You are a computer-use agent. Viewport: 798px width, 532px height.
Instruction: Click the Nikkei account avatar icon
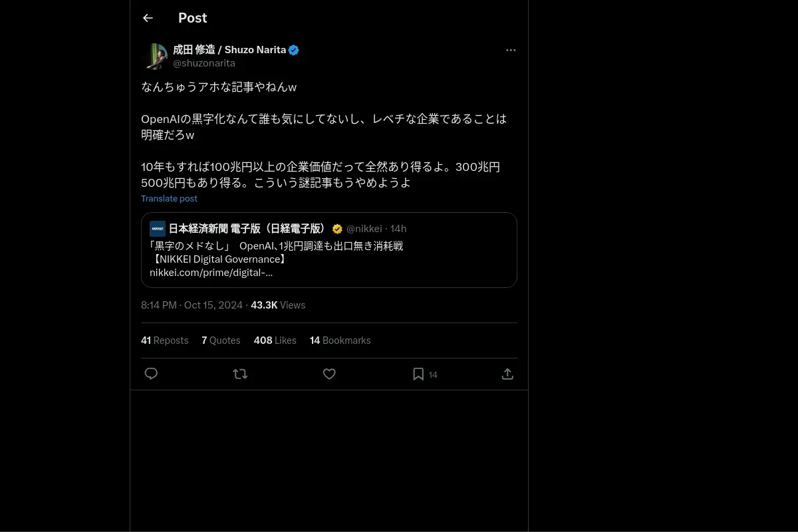coord(158,229)
